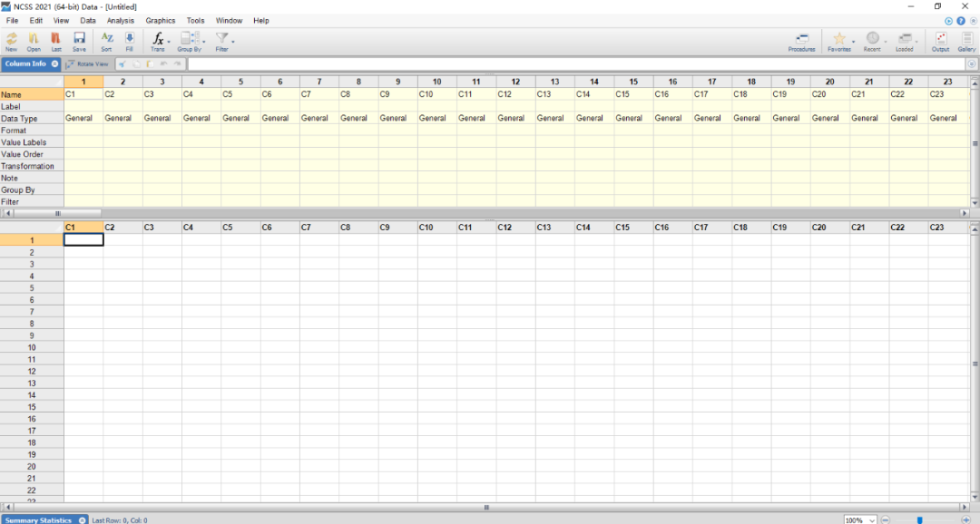Expand the Favorites dropdown
This screenshot has height=524, width=980.
[x=853, y=40]
